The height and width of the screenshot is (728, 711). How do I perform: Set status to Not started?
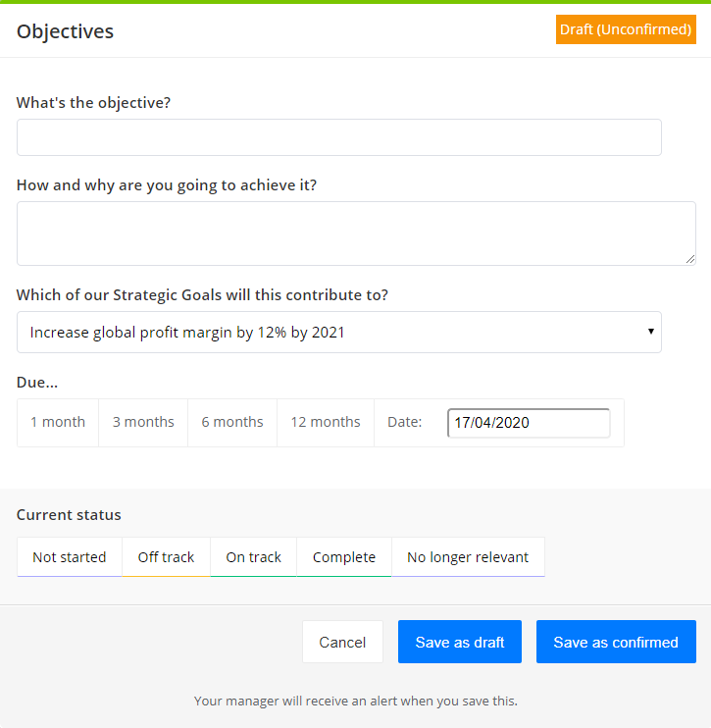70,557
